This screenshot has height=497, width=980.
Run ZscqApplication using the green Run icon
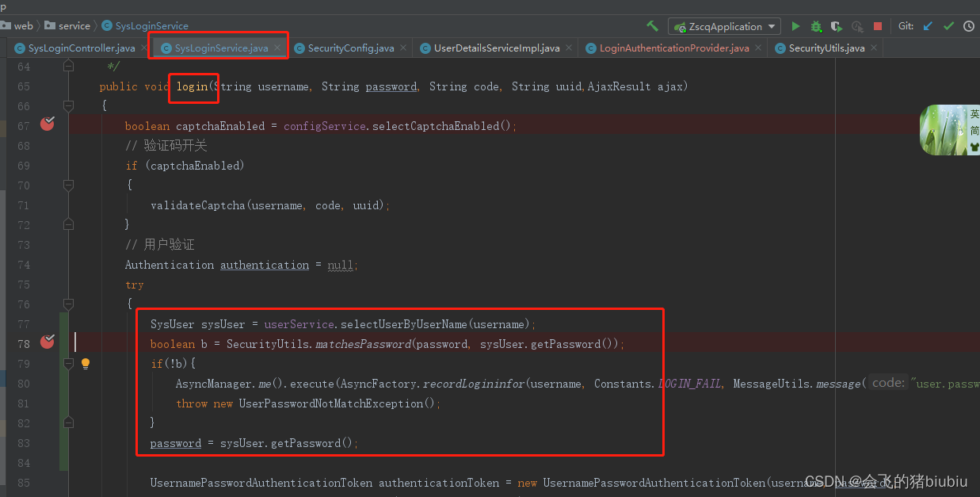click(x=795, y=25)
